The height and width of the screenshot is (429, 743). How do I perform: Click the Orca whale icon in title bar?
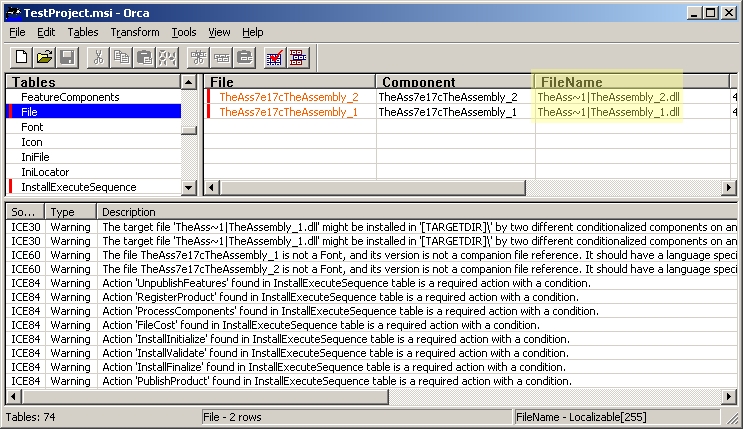pyautogui.click(x=14, y=13)
